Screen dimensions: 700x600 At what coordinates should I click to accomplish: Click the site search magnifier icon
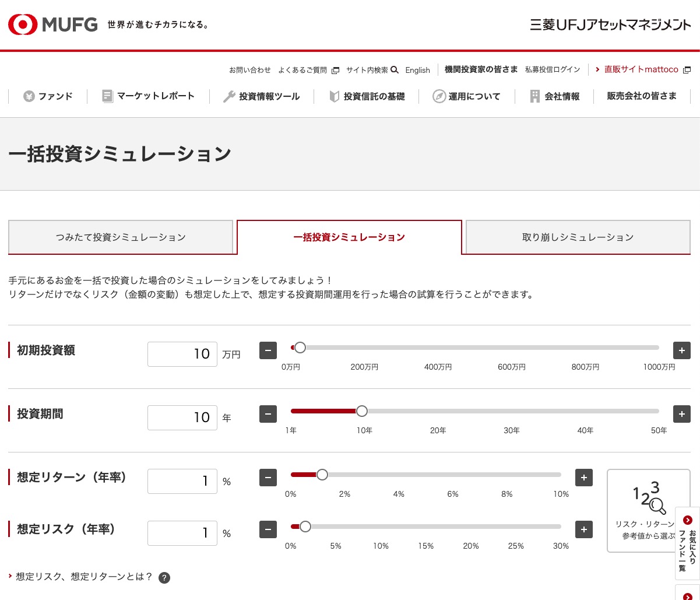click(395, 70)
